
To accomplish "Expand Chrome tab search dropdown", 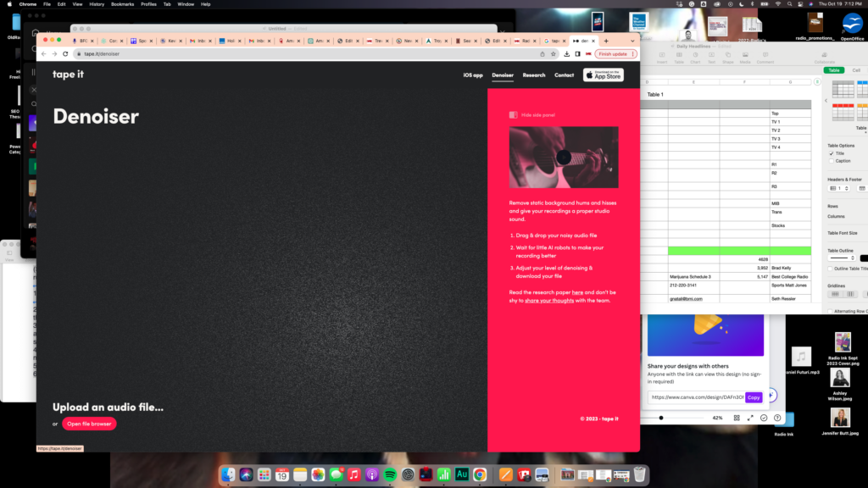I will 632,41.
